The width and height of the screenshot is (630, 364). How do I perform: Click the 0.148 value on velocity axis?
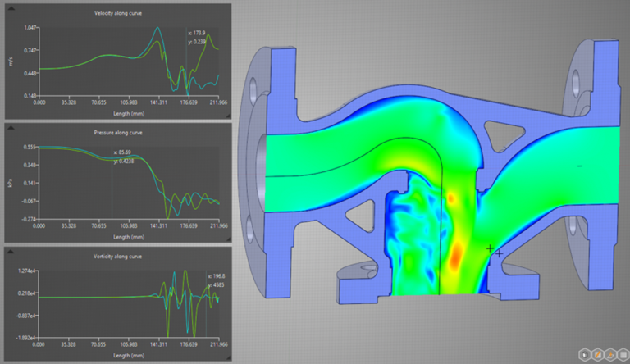tap(30, 96)
